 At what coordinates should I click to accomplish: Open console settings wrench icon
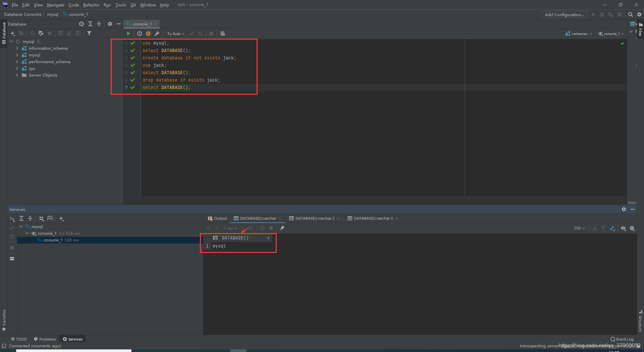[157, 34]
